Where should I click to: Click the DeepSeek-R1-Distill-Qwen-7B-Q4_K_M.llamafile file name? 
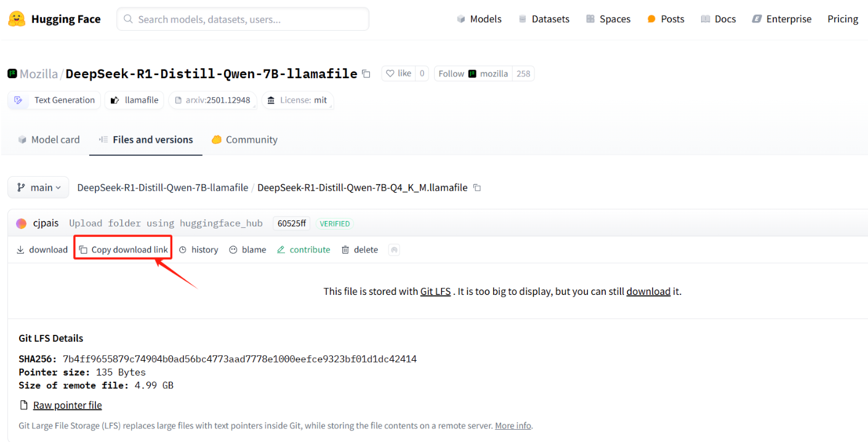click(363, 188)
